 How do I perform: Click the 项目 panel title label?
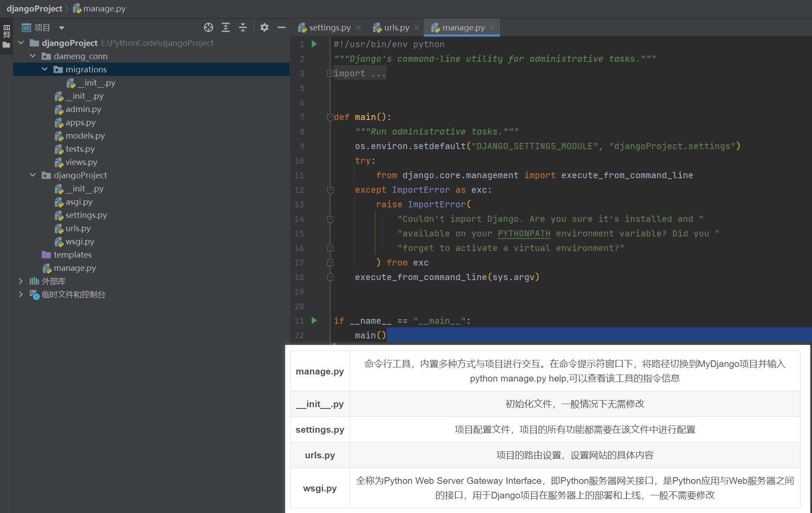[42, 28]
